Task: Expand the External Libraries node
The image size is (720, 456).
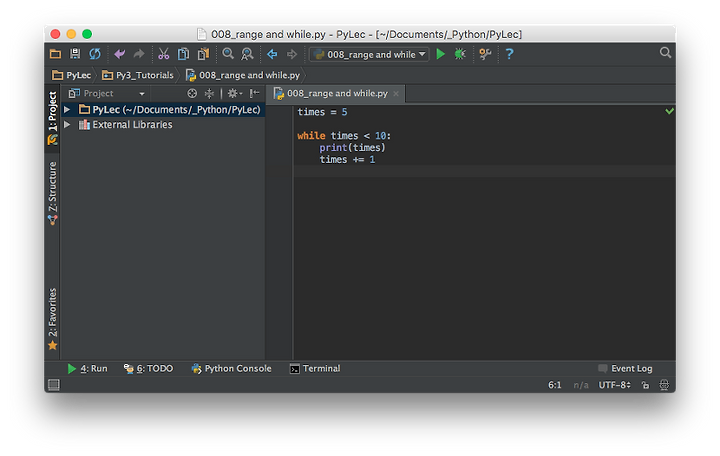Action: point(67,125)
